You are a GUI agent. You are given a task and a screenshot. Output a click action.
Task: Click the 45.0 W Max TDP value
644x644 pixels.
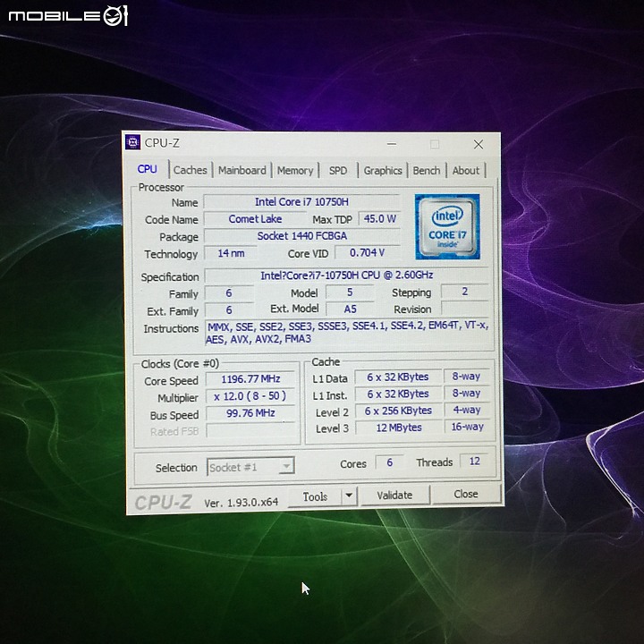click(x=379, y=219)
